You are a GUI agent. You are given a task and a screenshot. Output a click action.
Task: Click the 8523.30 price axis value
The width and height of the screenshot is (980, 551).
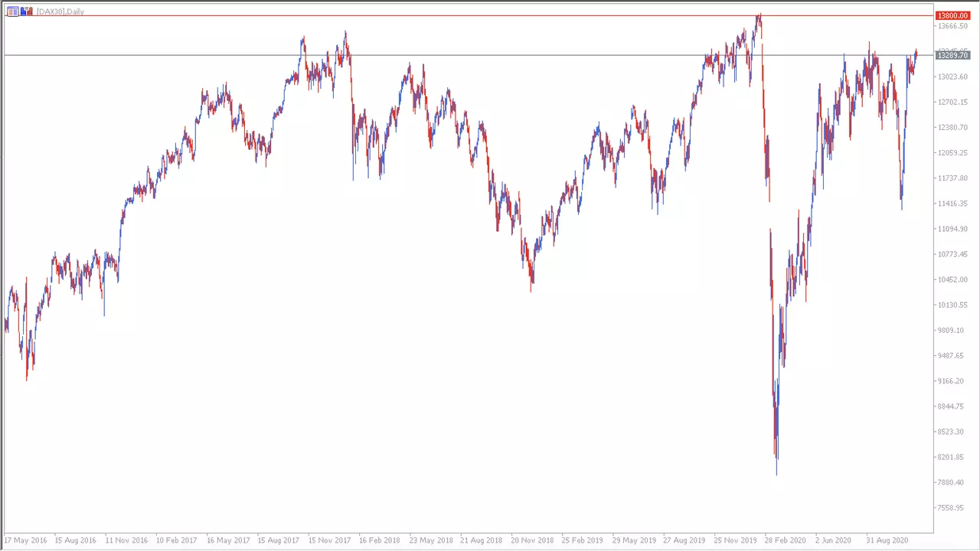951,432
